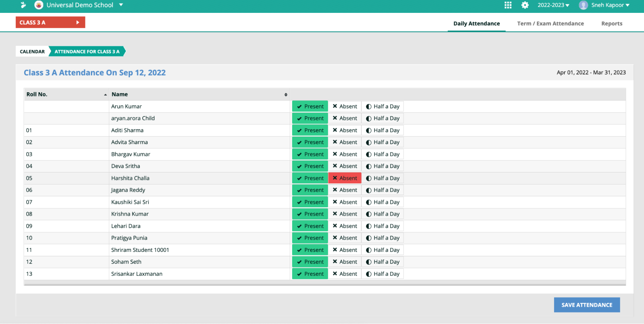Click the Universal Demo School emblem icon

click(39, 5)
